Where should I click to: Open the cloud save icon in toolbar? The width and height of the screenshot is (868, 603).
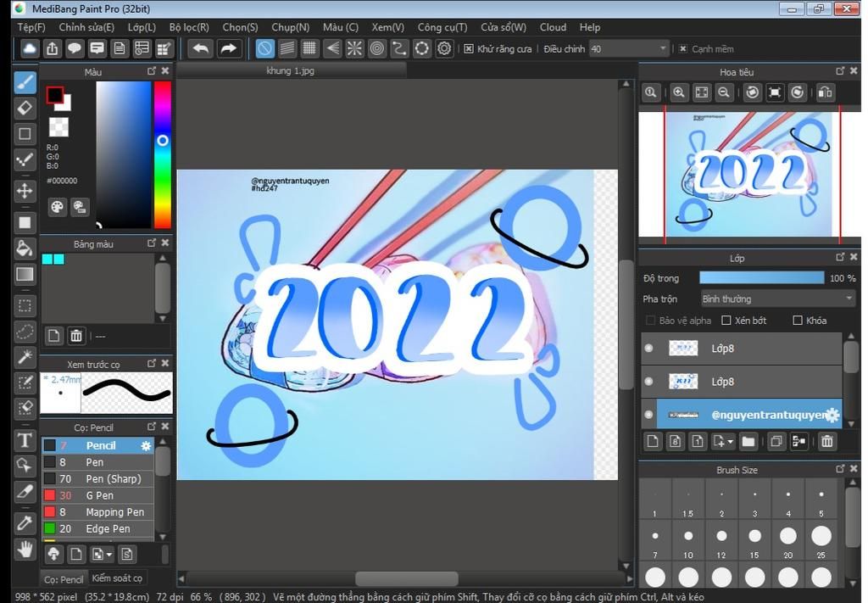coord(30,48)
